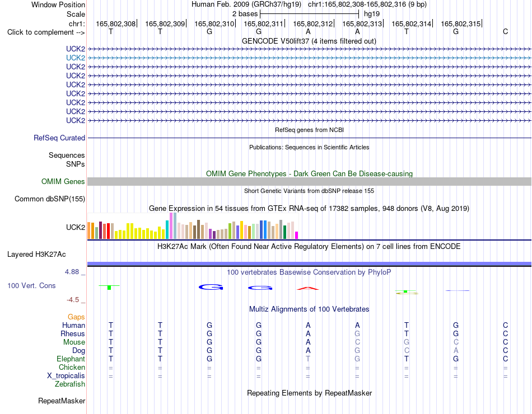Click the Mouse species label
Screen dimensions: 532x414
[74, 342]
